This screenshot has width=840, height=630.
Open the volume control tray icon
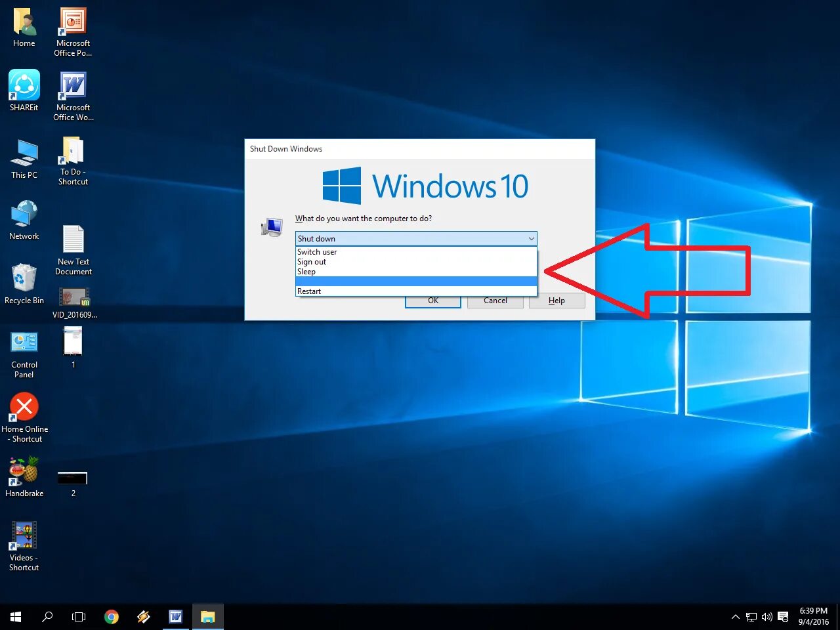point(767,617)
